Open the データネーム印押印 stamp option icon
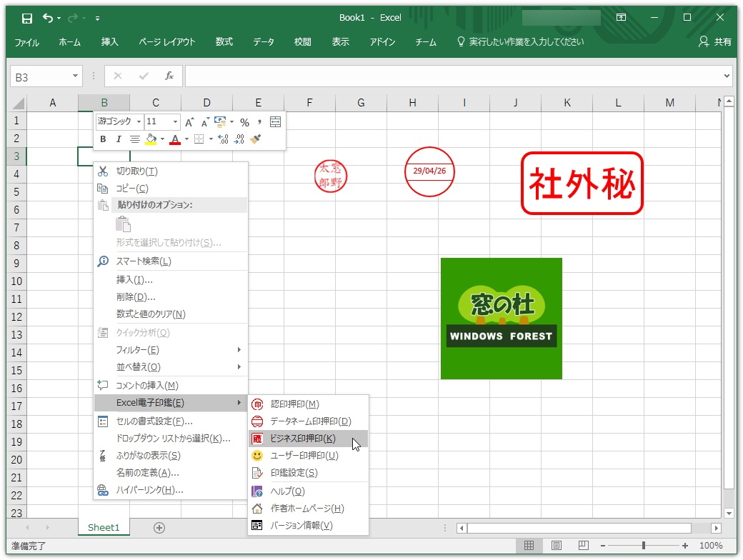Viewport: 743px width, 560px height. (x=256, y=421)
